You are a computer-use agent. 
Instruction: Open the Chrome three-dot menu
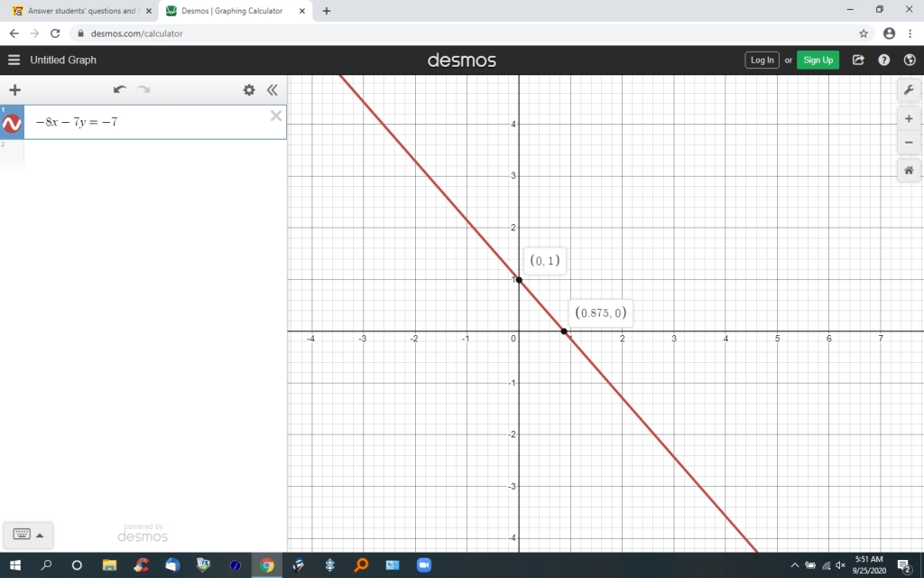click(x=910, y=33)
